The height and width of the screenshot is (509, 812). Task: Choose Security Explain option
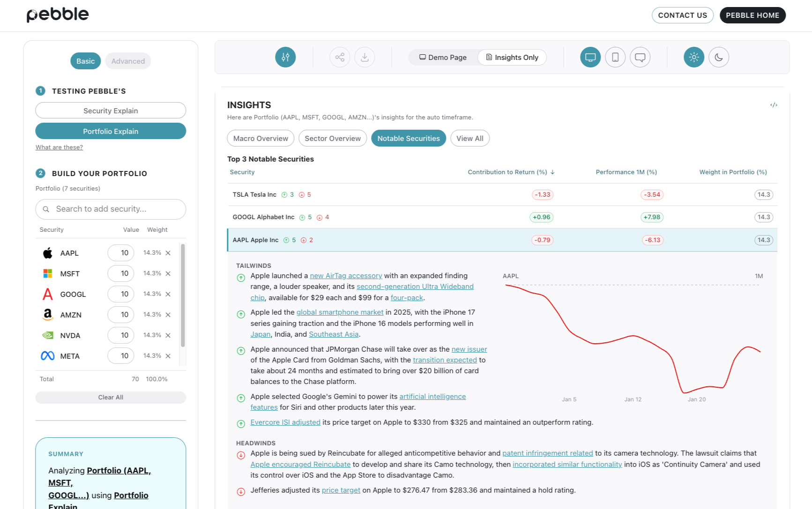(111, 111)
